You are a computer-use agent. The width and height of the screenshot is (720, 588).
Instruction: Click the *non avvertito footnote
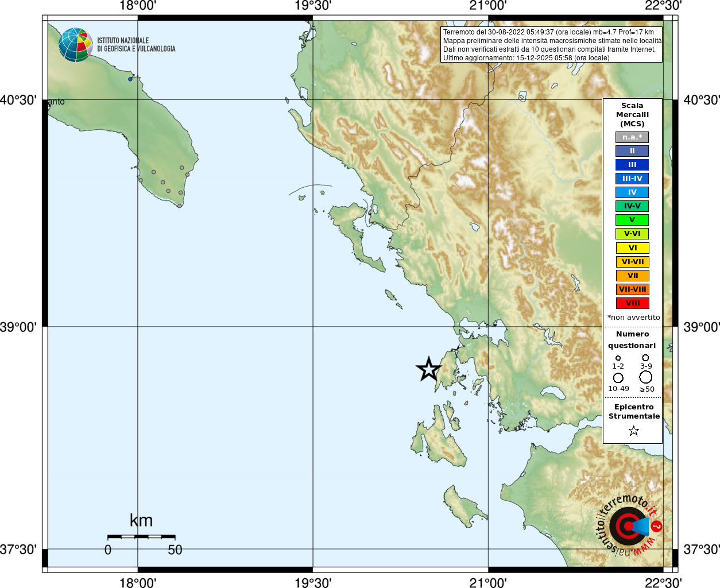coord(633,318)
